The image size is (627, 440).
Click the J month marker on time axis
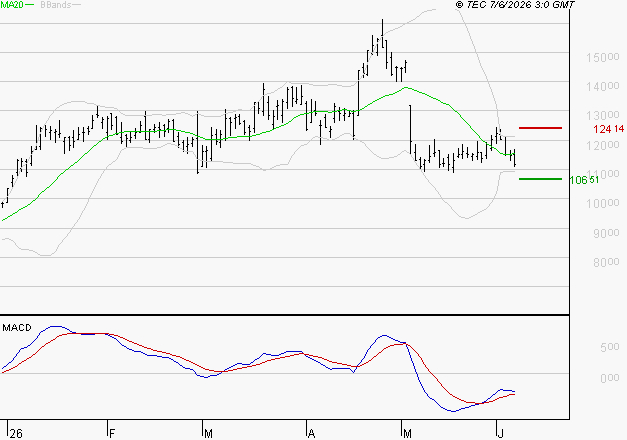pyautogui.click(x=500, y=434)
